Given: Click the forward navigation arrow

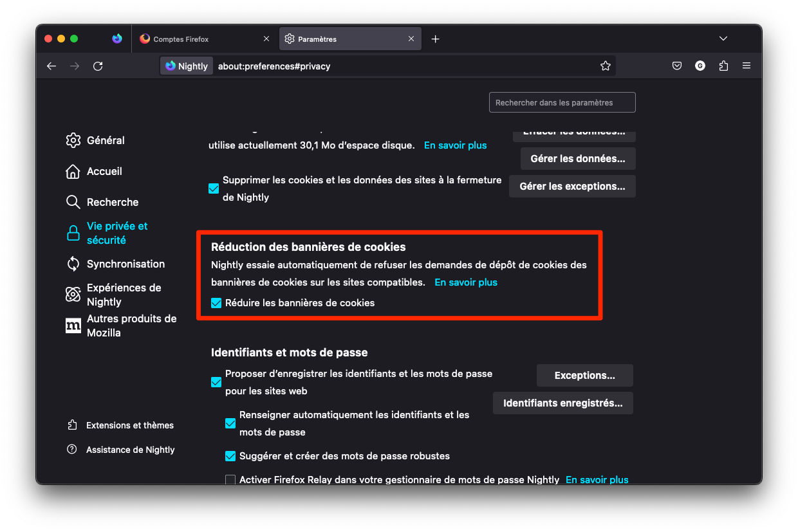Looking at the screenshot, I should pyautogui.click(x=75, y=66).
